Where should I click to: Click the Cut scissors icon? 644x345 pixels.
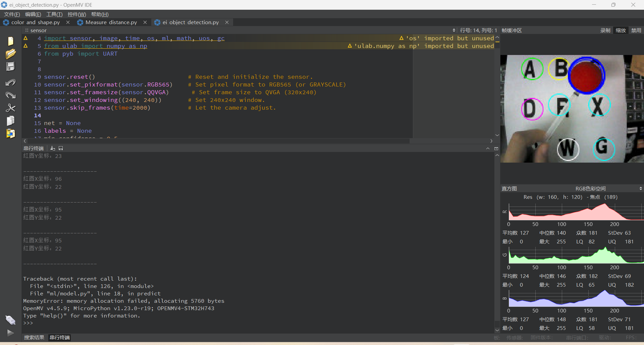tap(11, 108)
